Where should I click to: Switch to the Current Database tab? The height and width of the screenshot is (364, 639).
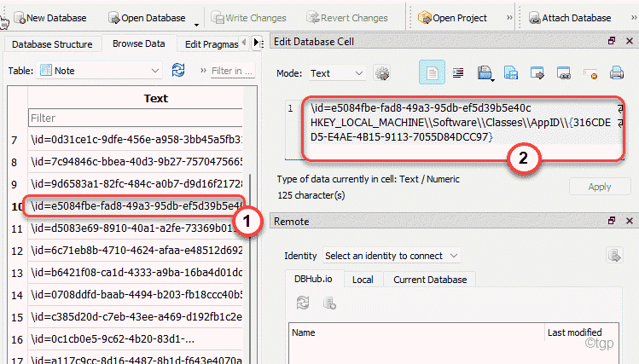430,280
